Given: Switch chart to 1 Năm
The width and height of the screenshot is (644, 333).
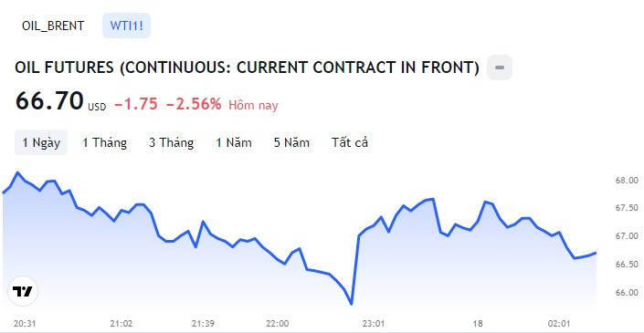Looking at the screenshot, I should [234, 142].
